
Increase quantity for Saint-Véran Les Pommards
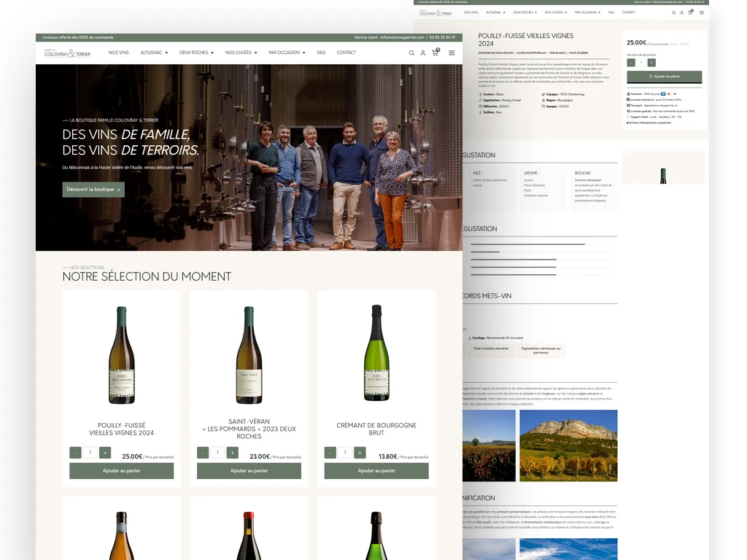pos(233,452)
